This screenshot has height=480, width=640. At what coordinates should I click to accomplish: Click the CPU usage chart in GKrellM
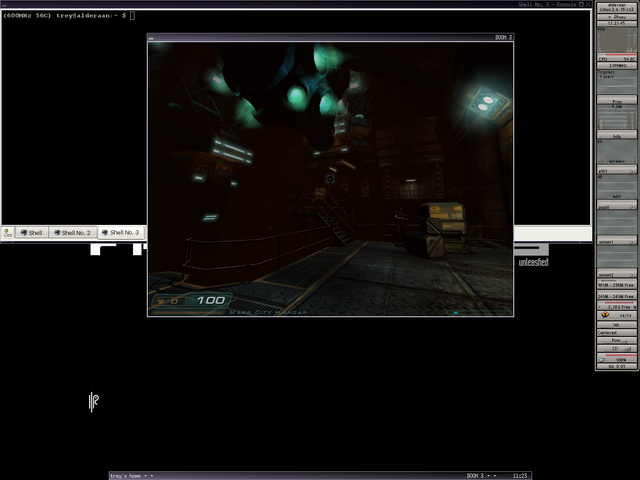tap(617, 40)
